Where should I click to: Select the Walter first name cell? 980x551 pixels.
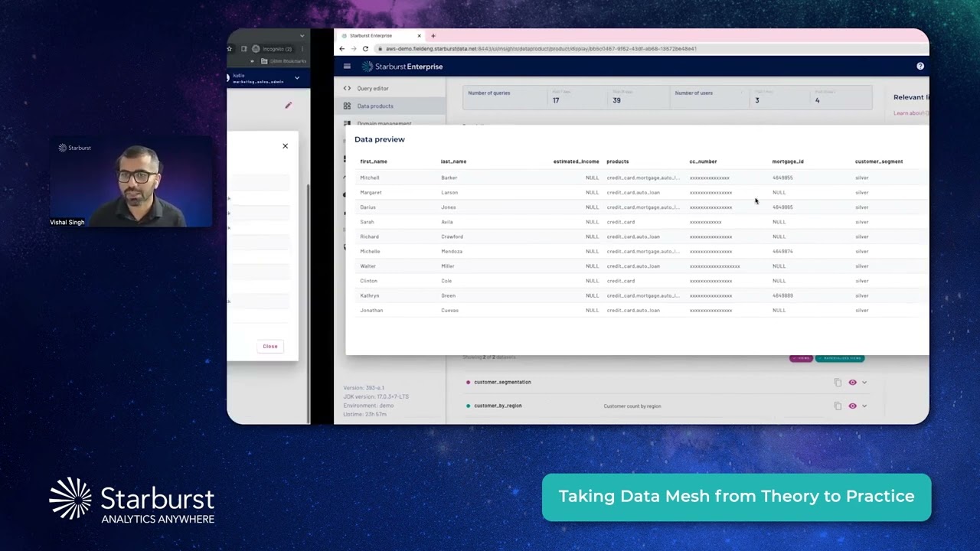point(368,266)
